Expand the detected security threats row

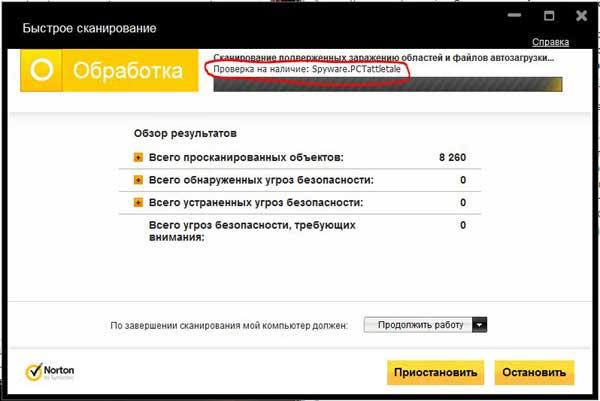[138, 180]
